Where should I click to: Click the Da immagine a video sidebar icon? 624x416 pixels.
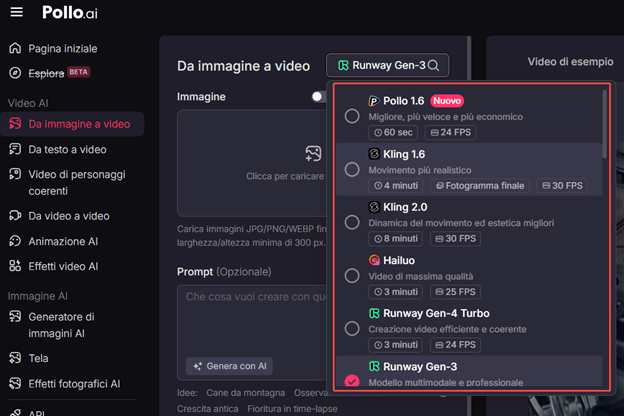(15, 124)
